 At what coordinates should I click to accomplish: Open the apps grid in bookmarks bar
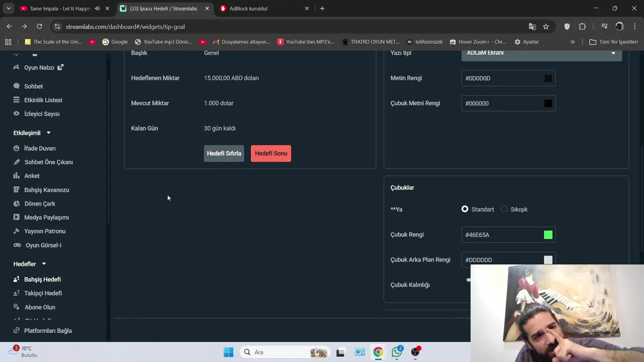point(8,42)
